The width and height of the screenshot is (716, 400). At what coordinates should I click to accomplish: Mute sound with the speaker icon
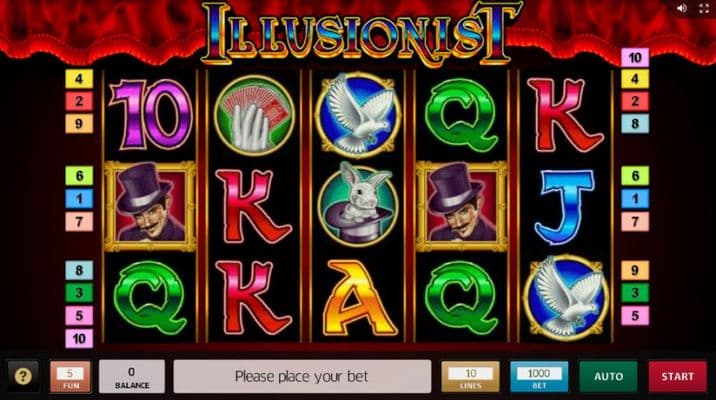682,9
